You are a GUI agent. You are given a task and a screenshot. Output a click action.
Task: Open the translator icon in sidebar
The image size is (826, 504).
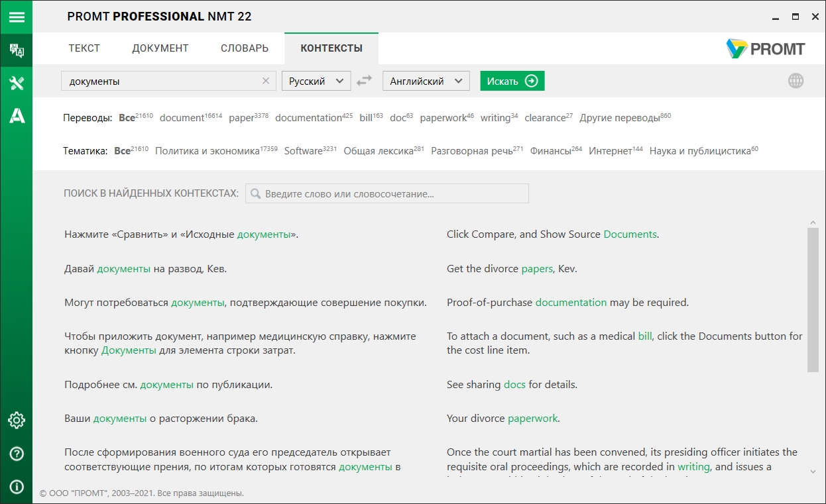pos(16,50)
